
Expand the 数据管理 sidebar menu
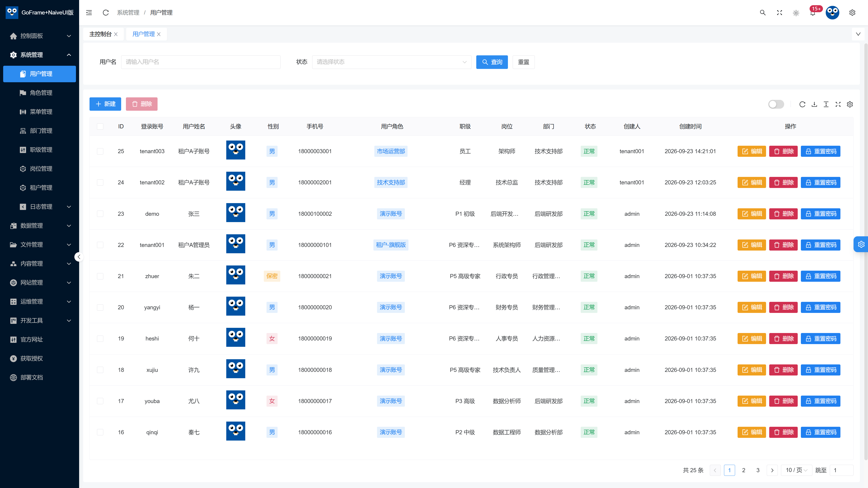(39, 226)
